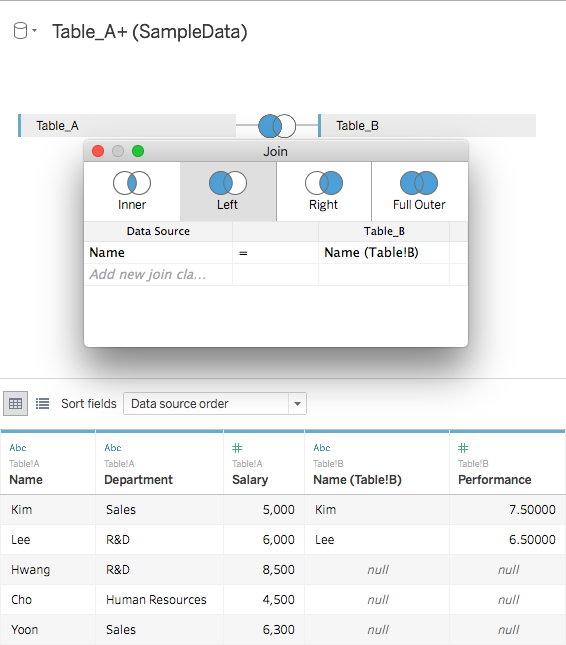
Task: Choose the Inner join type
Action: 132,191
